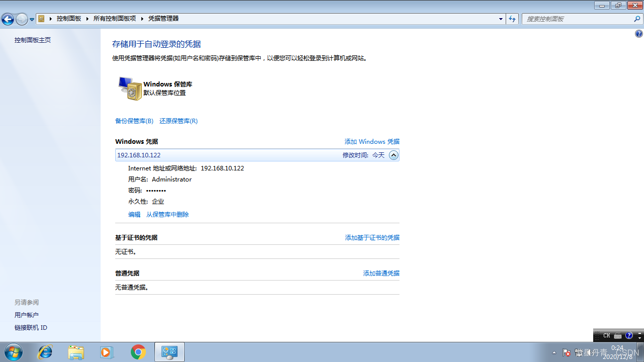This screenshot has height=362, width=644.
Task: Show hidden tray icons arrow
Action: (554, 352)
